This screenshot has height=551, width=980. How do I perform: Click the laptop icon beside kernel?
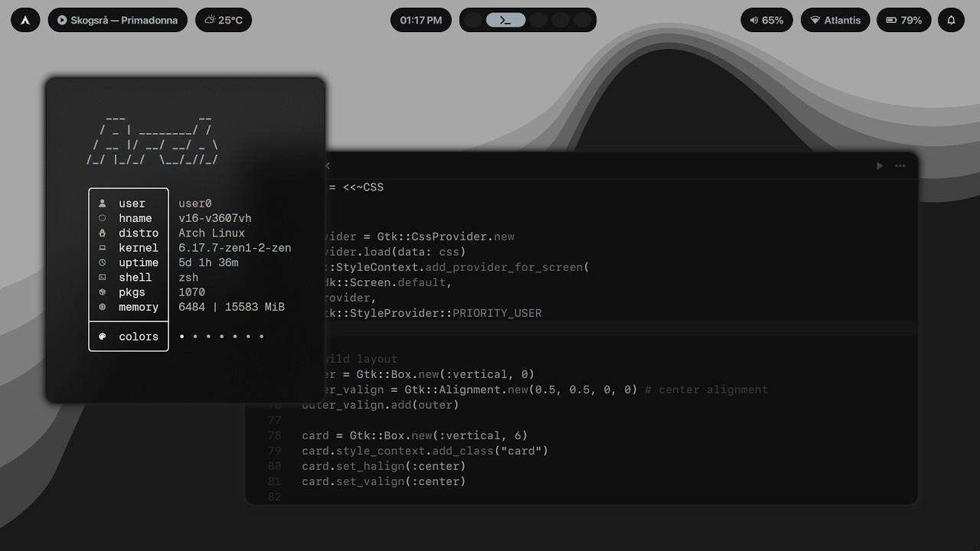[x=102, y=248]
